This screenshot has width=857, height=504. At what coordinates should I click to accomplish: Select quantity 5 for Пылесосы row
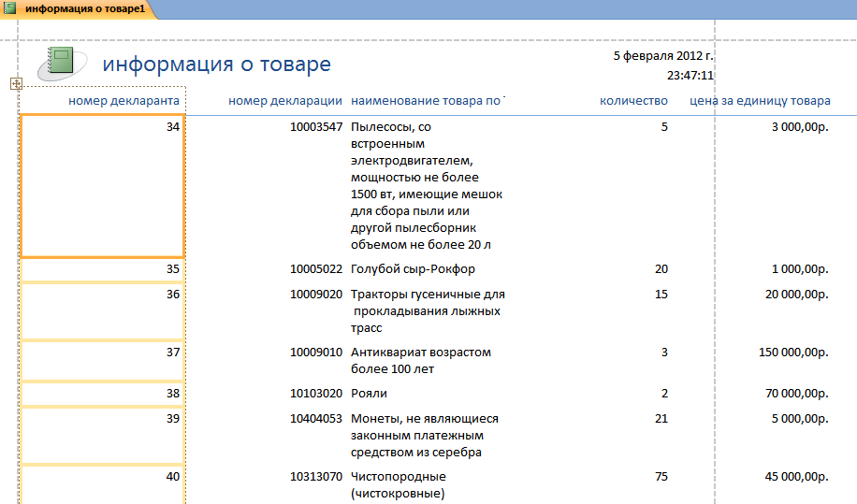pos(664,126)
